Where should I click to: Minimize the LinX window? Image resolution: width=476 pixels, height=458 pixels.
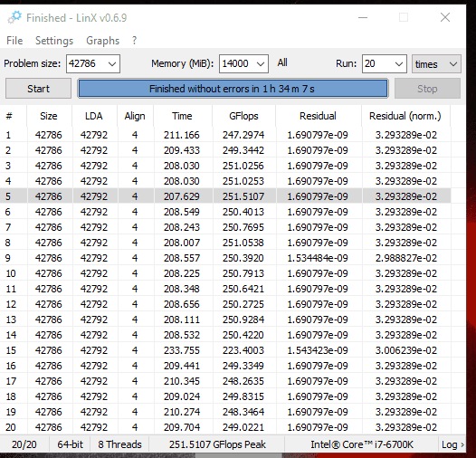(x=363, y=17)
